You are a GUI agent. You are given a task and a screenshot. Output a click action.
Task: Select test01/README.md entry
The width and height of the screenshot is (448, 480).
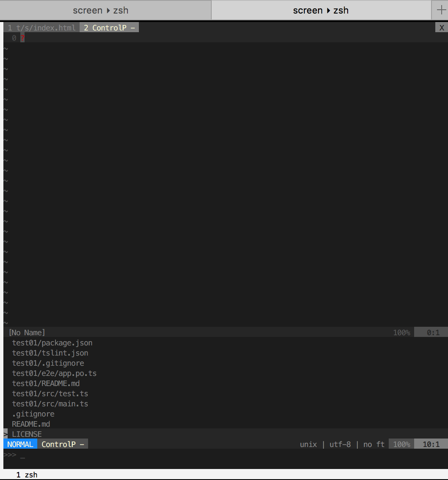[x=46, y=383]
